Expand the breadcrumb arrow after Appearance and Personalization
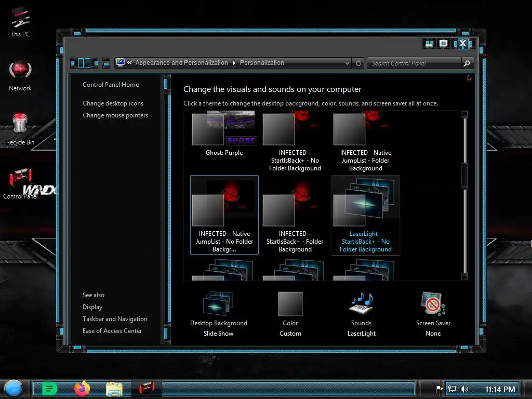The height and width of the screenshot is (399, 532). 234,63
